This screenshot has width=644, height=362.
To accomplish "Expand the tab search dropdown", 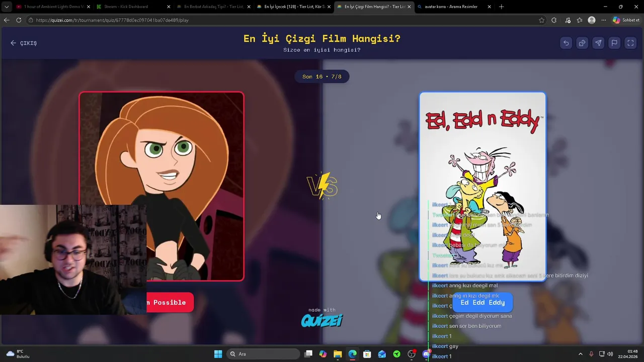I will tap(7, 7).
